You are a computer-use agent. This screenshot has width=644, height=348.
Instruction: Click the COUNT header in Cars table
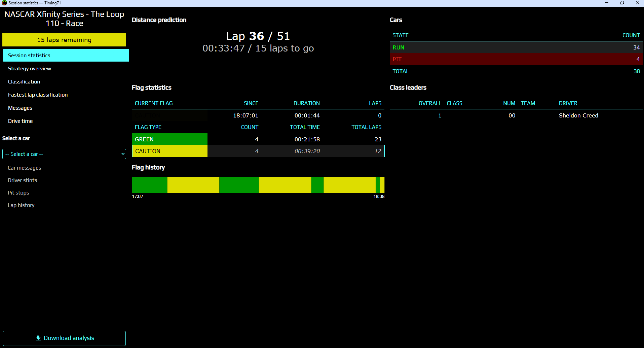point(631,35)
